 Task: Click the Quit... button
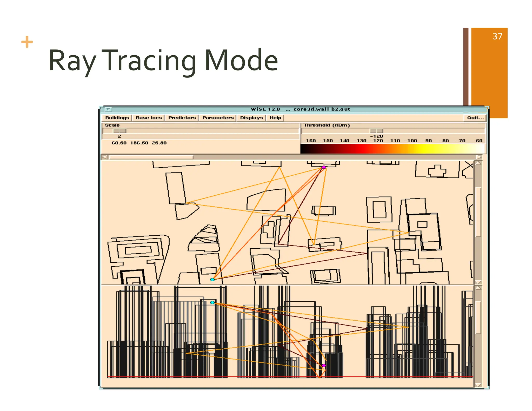(x=475, y=118)
